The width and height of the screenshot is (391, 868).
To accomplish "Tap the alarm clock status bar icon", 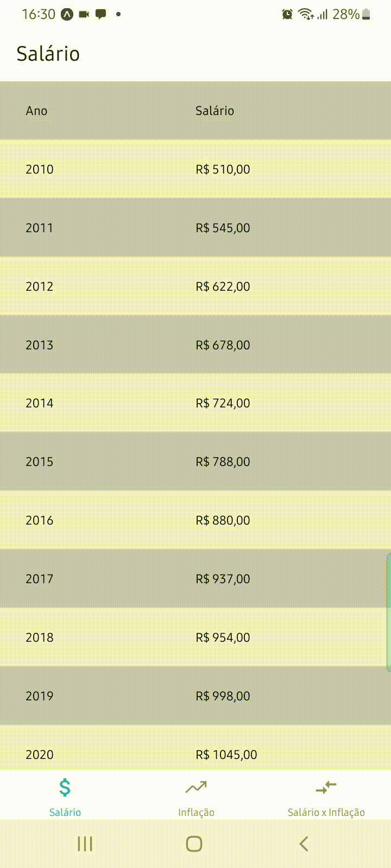I will tap(287, 15).
